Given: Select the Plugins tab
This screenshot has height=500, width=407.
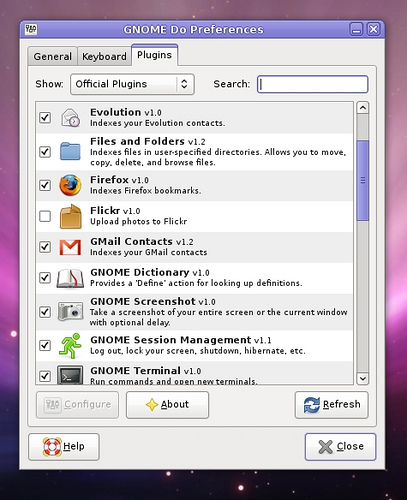Looking at the screenshot, I should pyautogui.click(x=154, y=55).
